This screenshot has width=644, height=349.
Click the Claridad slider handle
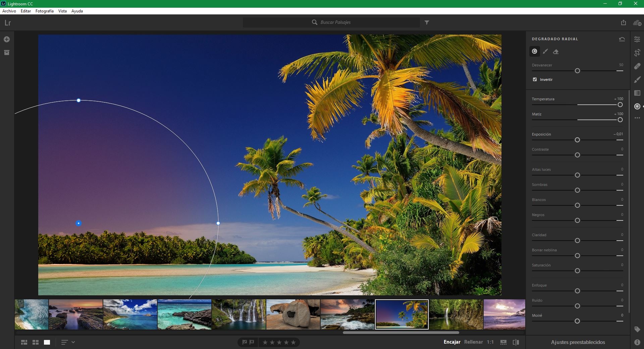pyautogui.click(x=577, y=241)
